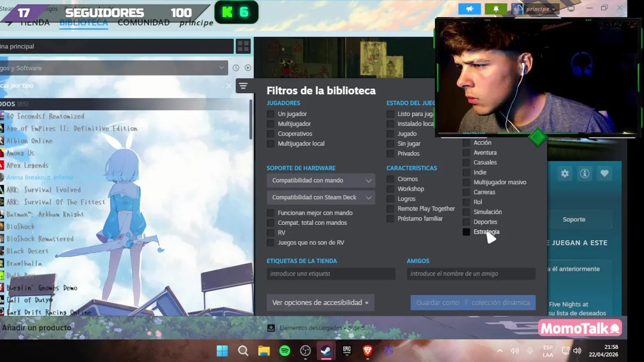Viewport: 644px width, 362px height.
Task: Click the Among Us game icon
Action: [x=2, y=153]
